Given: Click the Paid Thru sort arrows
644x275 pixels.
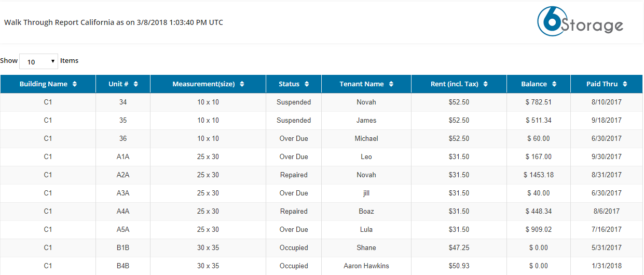Looking at the screenshot, I should tap(625, 84).
